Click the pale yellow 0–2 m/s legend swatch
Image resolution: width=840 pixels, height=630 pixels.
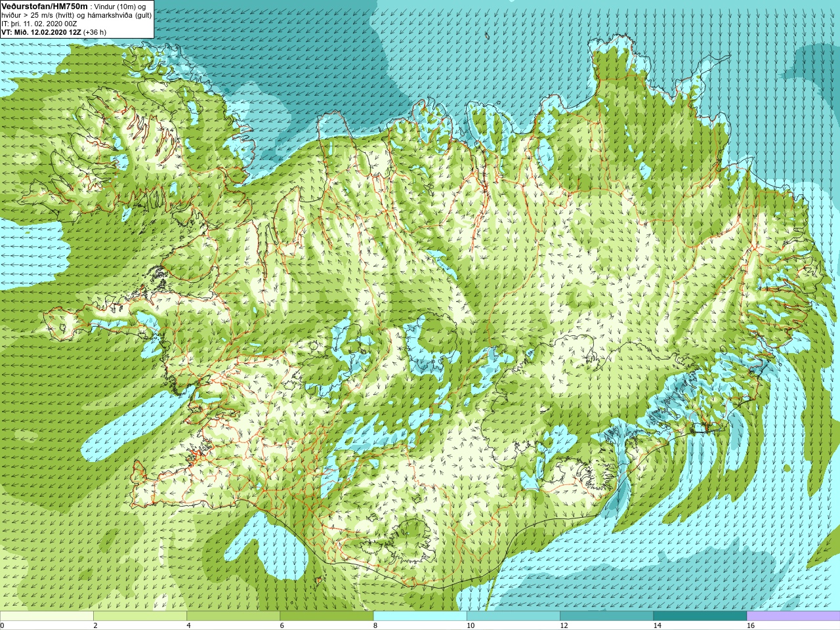[x=47, y=616]
